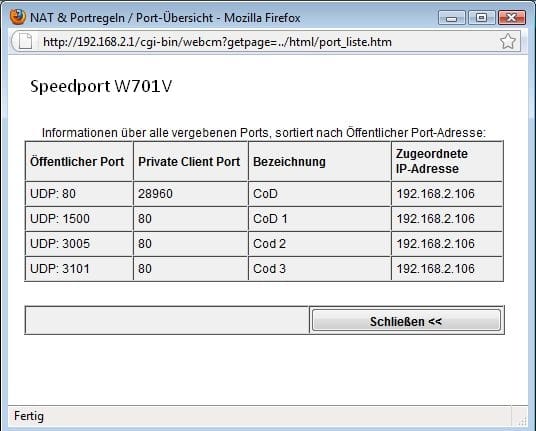The height and width of the screenshot is (431, 536).
Task: Click the Öffentlicher Port column header
Action: click(x=79, y=161)
